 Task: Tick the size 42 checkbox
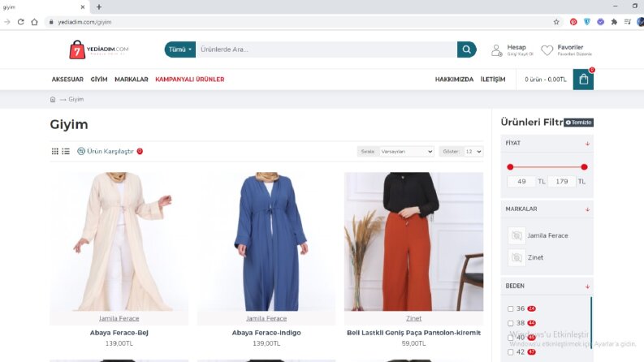click(511, 352)
